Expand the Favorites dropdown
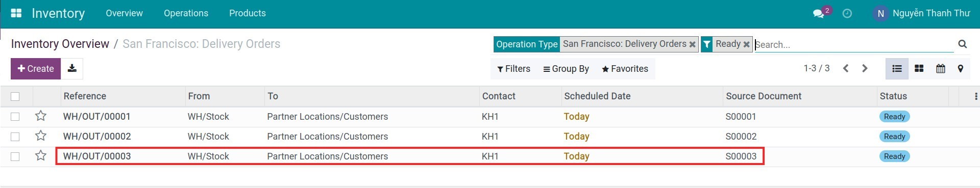The width and height of the screenshot is (980, 188). [625, 69]
